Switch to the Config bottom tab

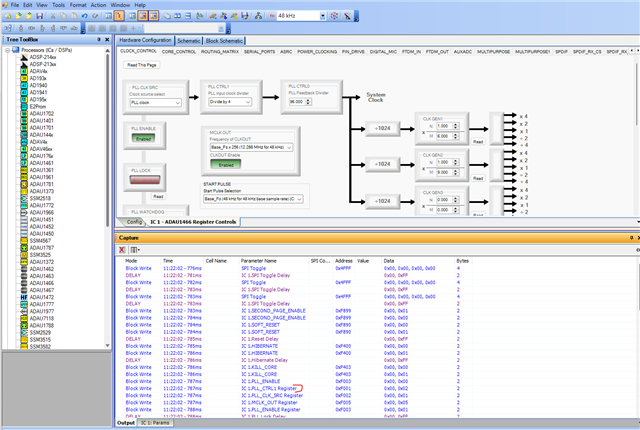pos(134,222)
